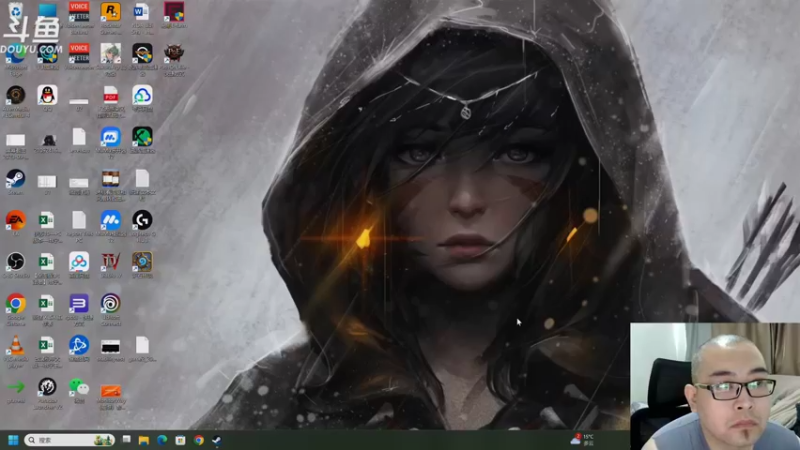Launch the Hearthstone shortcut
The height and width of the screenshot is (450, 800).
point(142,262)
